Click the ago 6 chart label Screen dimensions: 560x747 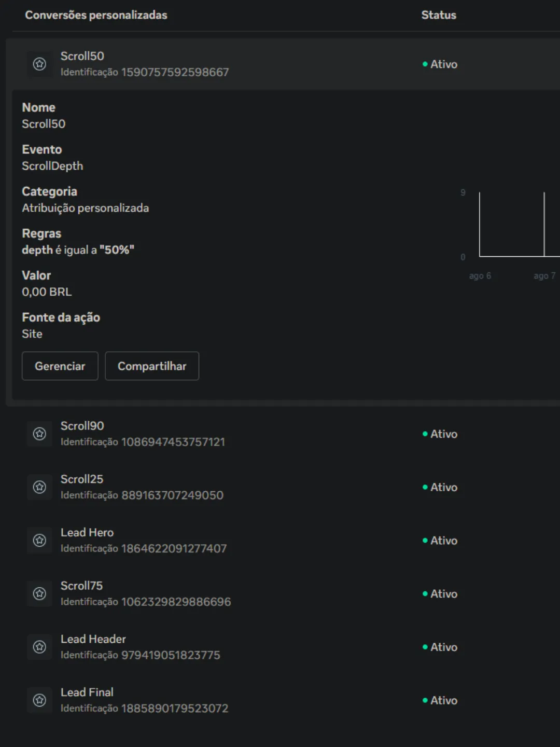tap(480, 276)
